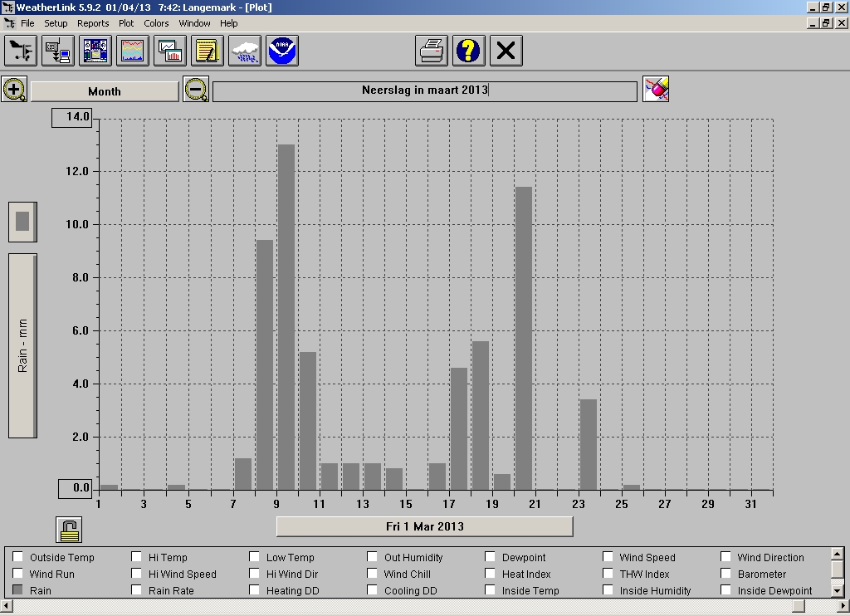Screen dimensions: 850x616
Task: Enable the Inside Humidity checkbox
Action: tap(608, 590)
